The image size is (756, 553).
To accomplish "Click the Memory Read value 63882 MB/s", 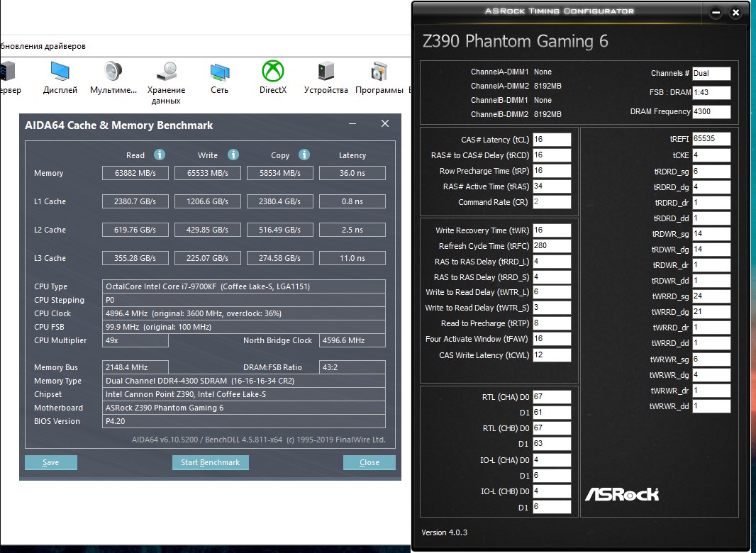I will point(135,173).
